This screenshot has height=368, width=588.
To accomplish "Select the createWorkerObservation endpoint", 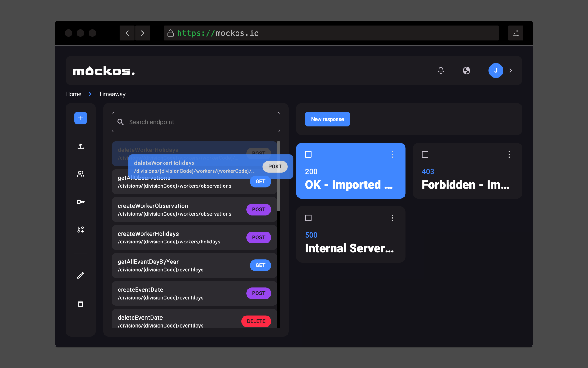I will (x=194, y=209).
